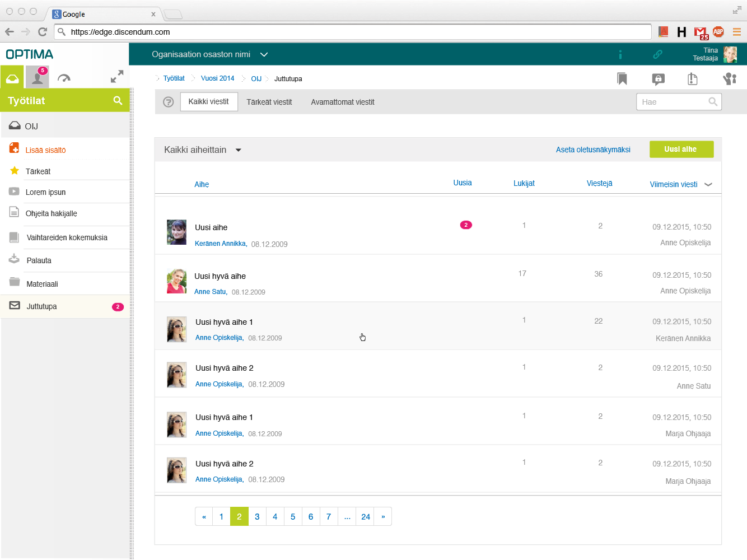Open the user profile icon with badge

(x=38, y=77)
